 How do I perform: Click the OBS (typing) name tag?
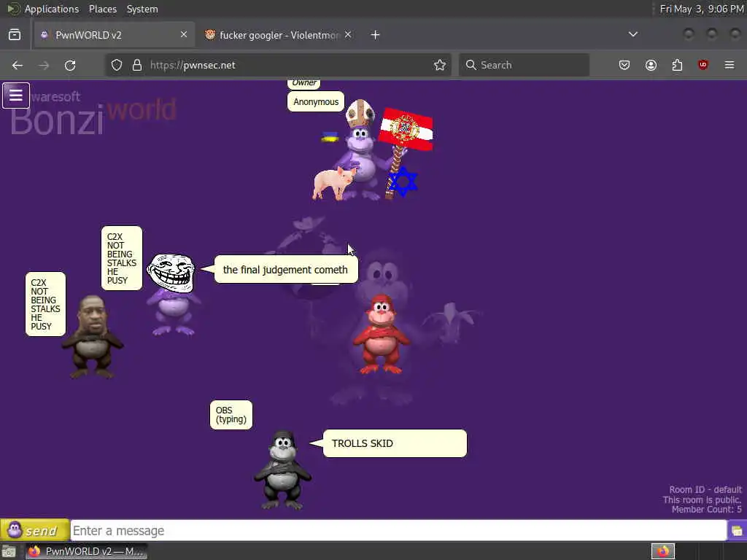pos(231,415)
